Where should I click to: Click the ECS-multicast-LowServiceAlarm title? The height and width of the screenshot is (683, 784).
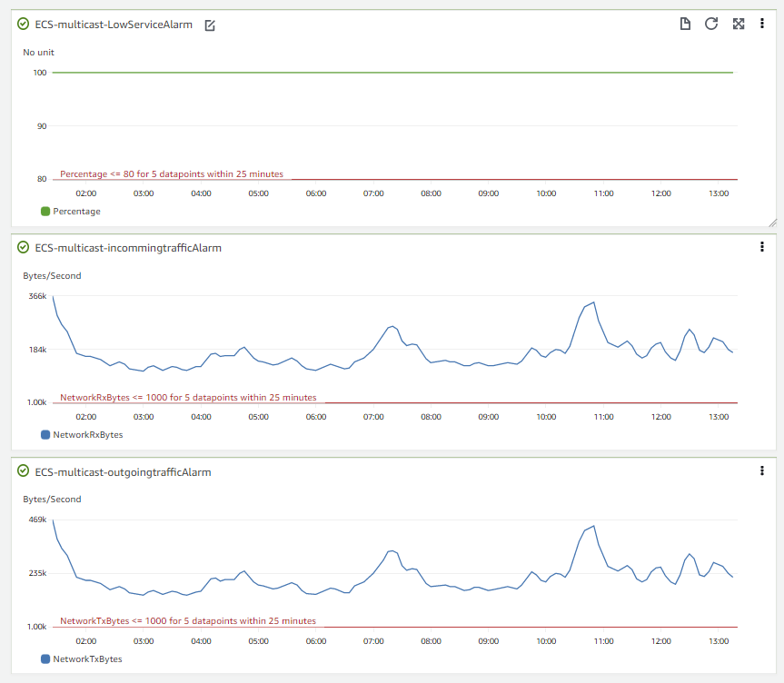(114, 25)
